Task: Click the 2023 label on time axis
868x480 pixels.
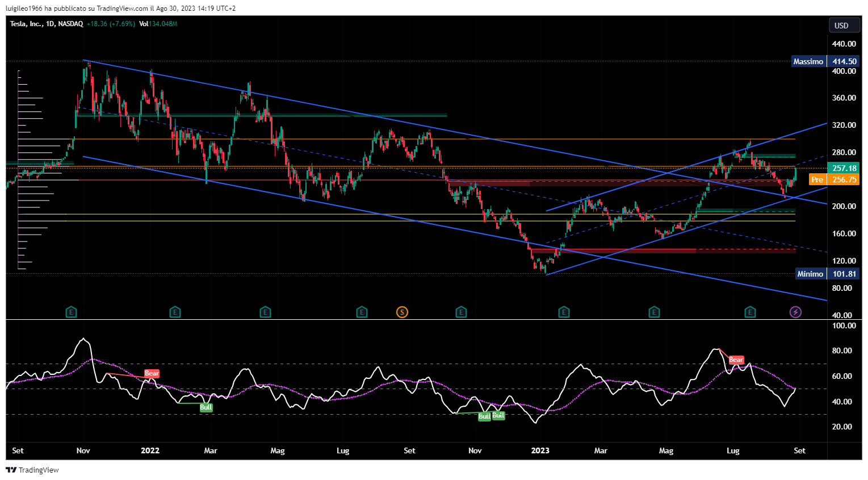Action: click(x=540, y=450)
